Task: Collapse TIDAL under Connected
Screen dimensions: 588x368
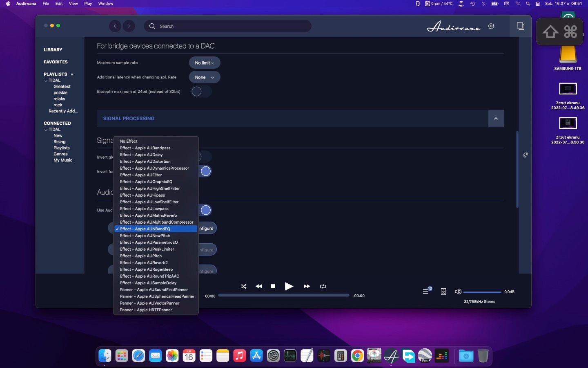Action: 46,130
